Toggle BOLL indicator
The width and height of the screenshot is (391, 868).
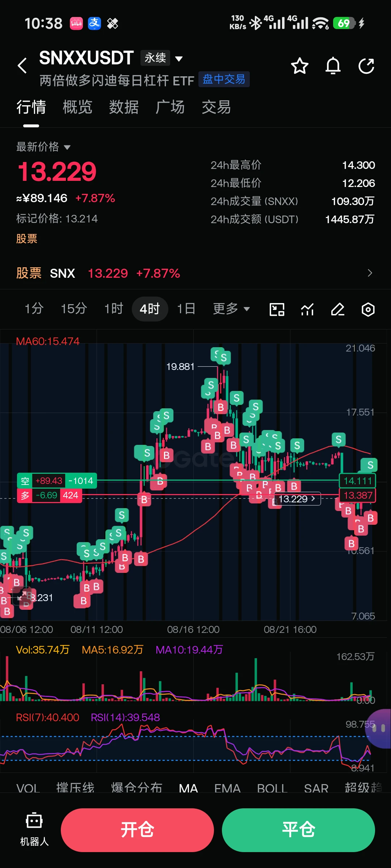coord(272,788)
